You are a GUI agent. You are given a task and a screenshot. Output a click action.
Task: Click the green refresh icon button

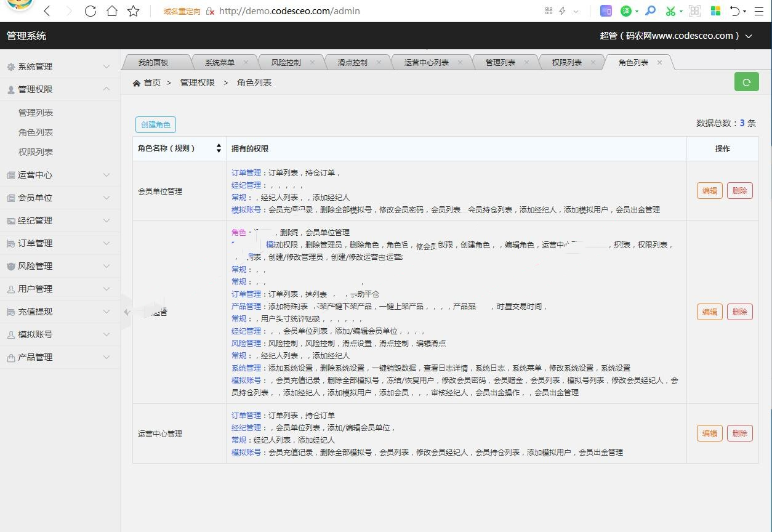746,82
